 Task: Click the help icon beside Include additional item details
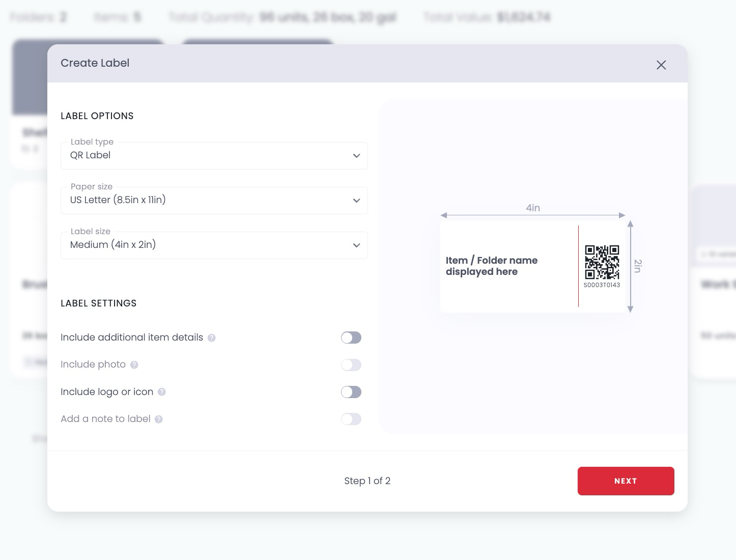tap(211, 338)
